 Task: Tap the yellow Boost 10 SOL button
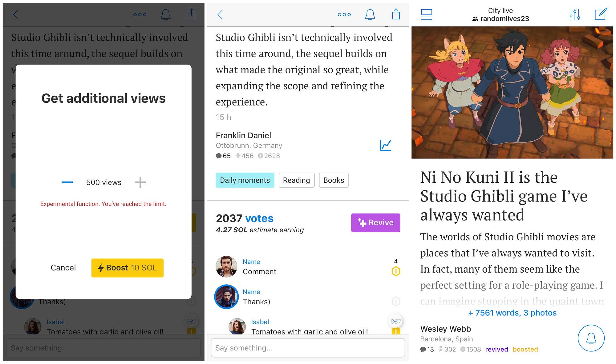coord(127,268)
